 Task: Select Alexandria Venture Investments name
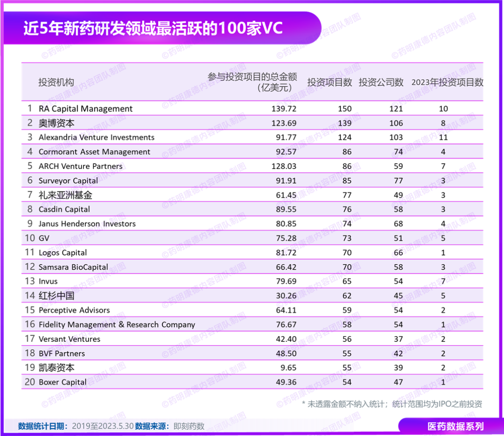pos(97,137)
